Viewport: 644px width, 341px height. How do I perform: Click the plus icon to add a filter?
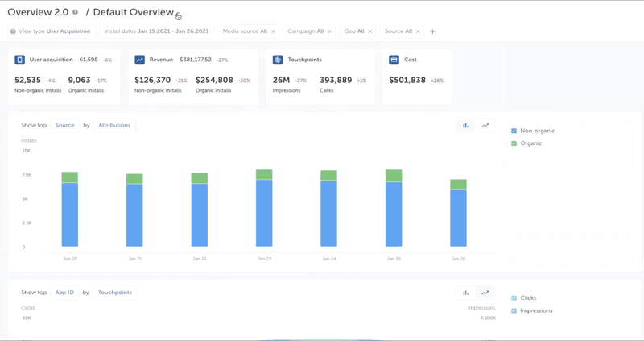(x=432, y=31)
